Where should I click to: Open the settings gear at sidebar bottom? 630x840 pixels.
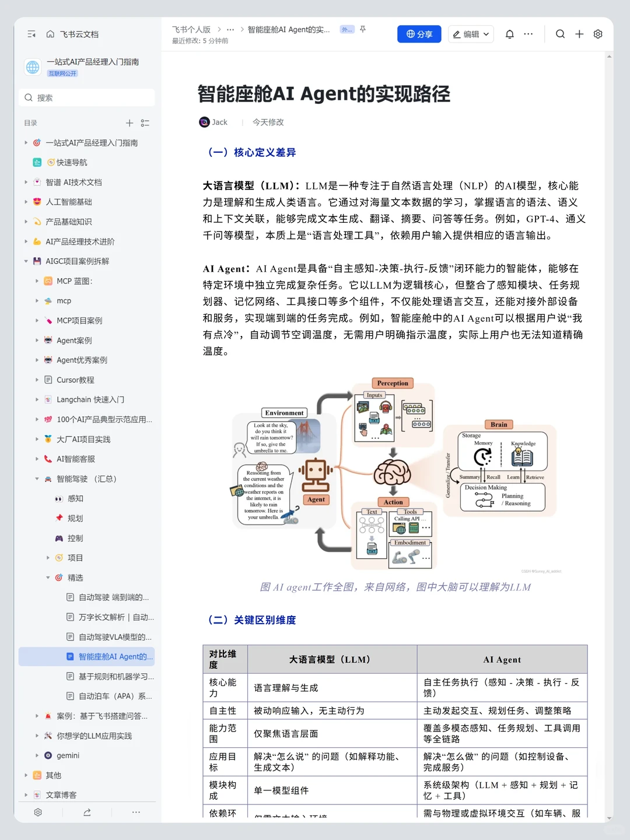pyautogui.click(x=37, y=812)
